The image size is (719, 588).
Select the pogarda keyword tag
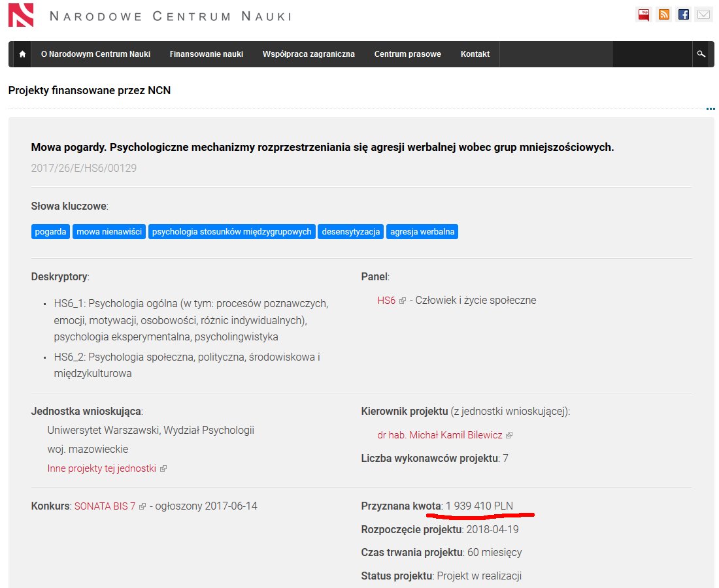(x=50, y=231)
